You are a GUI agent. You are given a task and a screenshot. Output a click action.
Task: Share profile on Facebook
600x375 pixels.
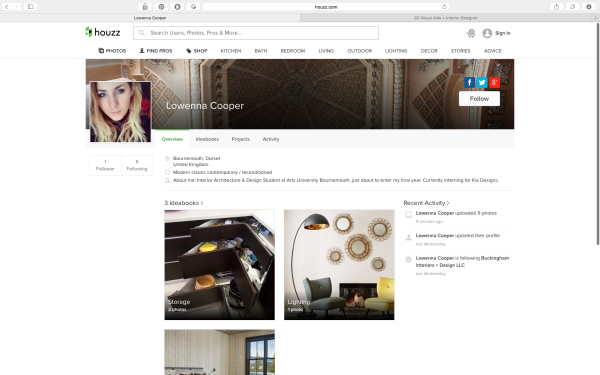click(470, 82)
